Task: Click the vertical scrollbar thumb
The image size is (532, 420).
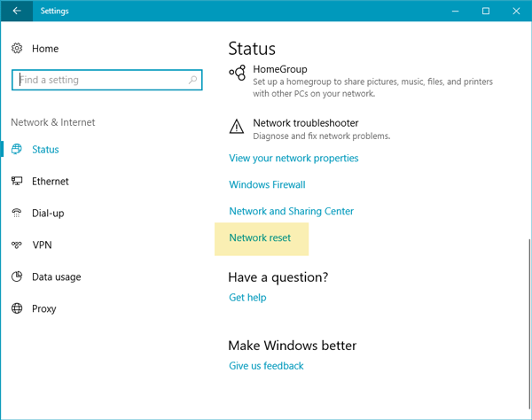Action: [x=529, y=324]
